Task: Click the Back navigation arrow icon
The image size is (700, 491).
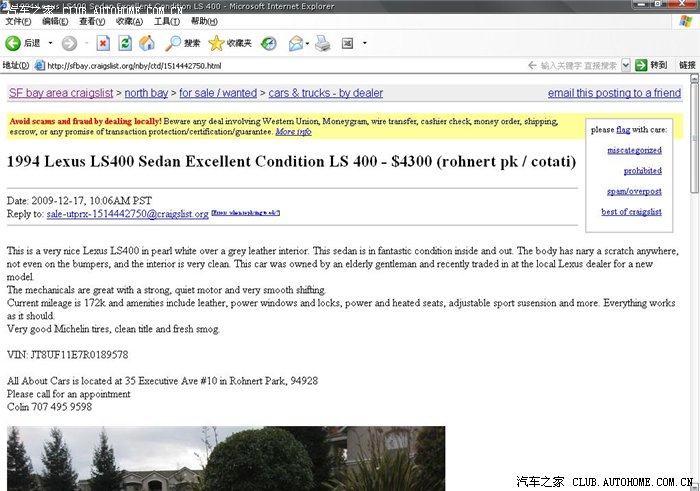Action: point(14,43)
